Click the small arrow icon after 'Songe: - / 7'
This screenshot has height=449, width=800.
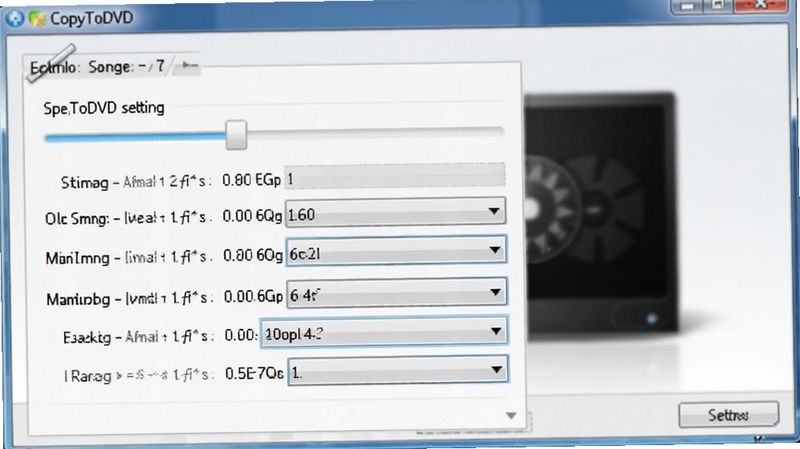tap(189, 65)
